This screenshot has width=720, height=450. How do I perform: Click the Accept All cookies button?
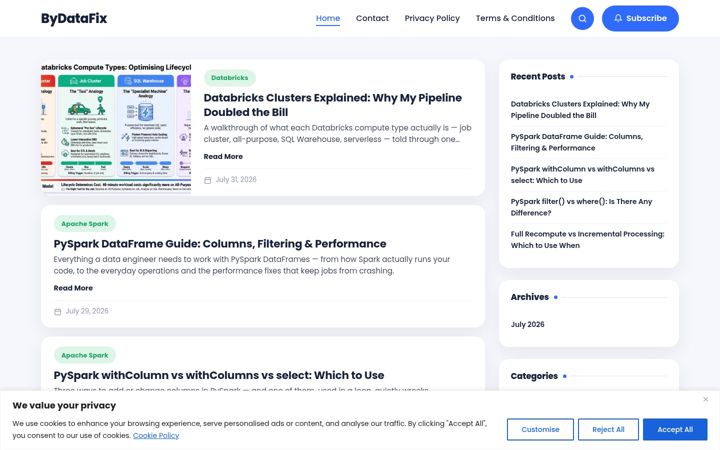click(675, 429)
